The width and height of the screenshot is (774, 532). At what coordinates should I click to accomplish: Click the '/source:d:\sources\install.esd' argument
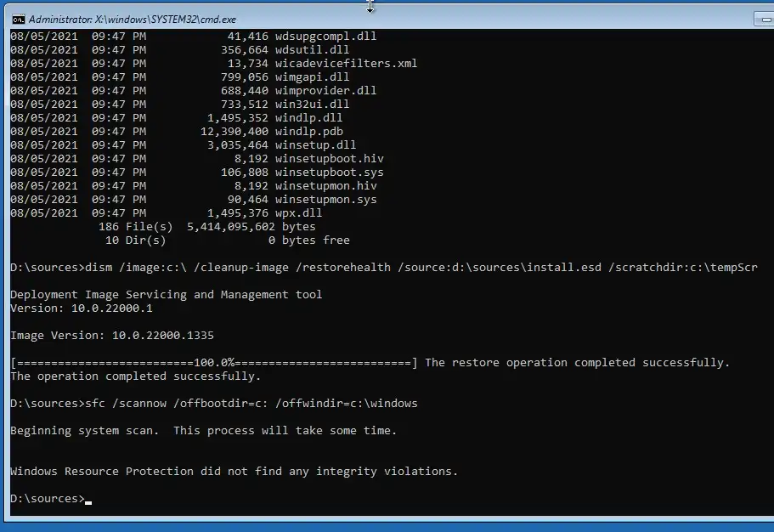[x=500, y=267]
